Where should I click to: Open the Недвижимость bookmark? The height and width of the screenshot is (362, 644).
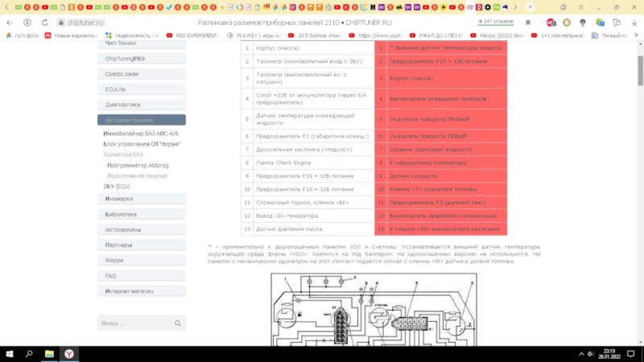(132, 35)
